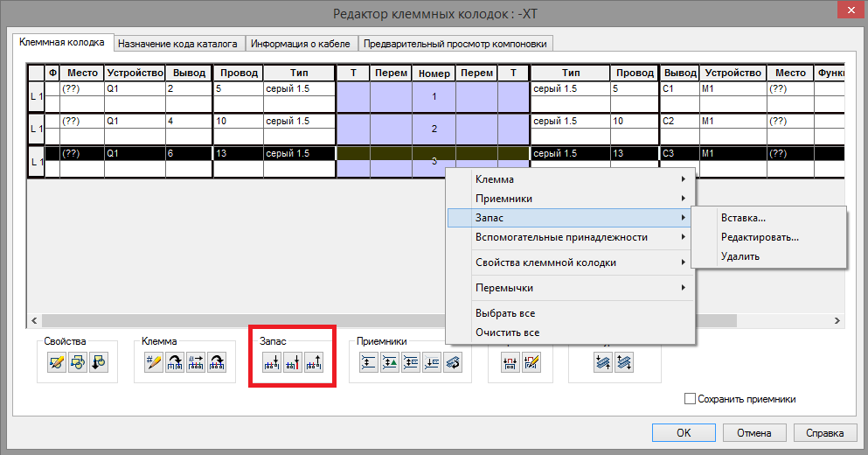Viewport: 868px width, 455px height.
Task: Click the jumper icon with red pencil
Action: coord(531,362)
